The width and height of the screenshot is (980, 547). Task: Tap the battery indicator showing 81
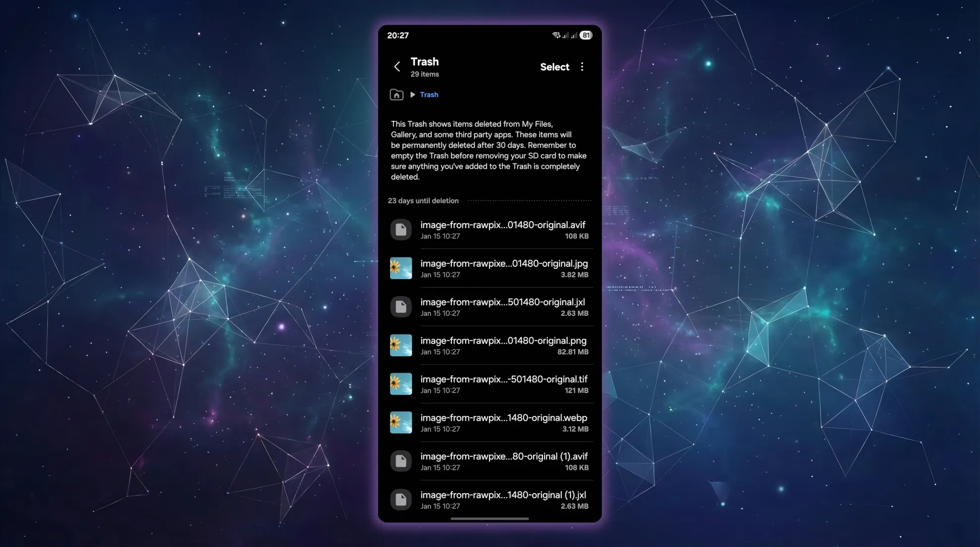pos(586,35)
